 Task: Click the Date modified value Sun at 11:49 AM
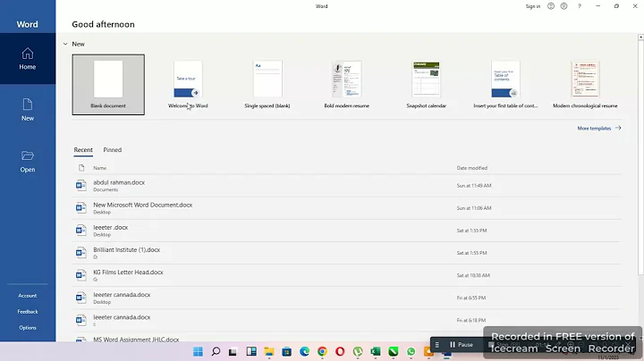[x=474, y=186]
